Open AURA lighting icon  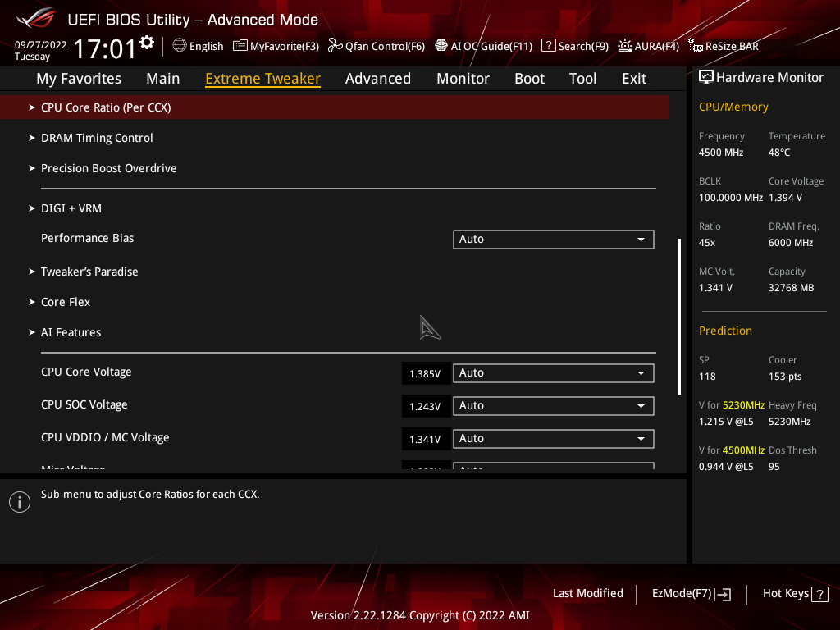click(624, 46)
